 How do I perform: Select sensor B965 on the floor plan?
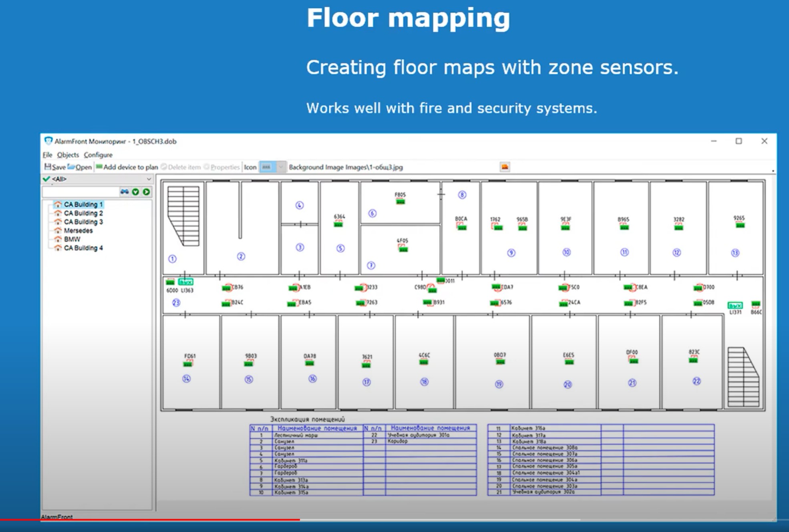624,227
